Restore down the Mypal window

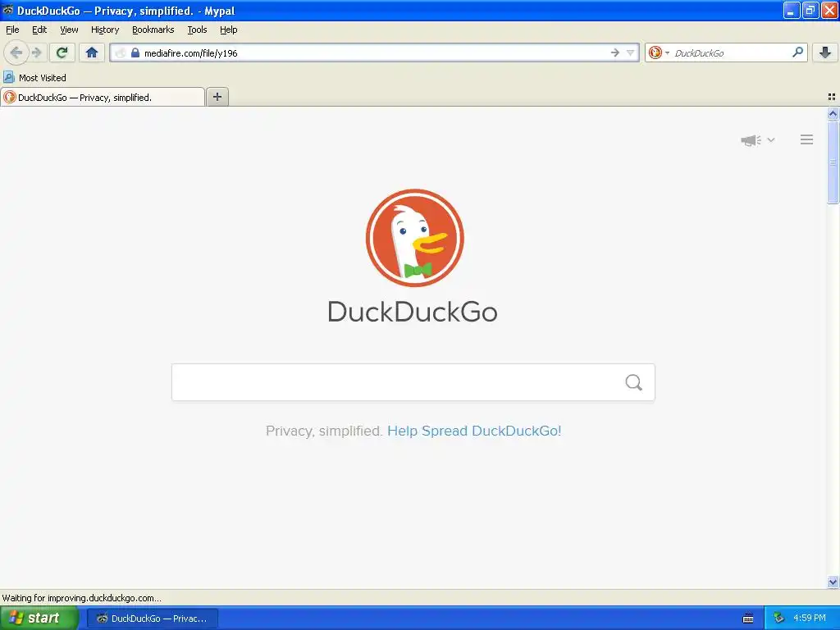(810, 10)
